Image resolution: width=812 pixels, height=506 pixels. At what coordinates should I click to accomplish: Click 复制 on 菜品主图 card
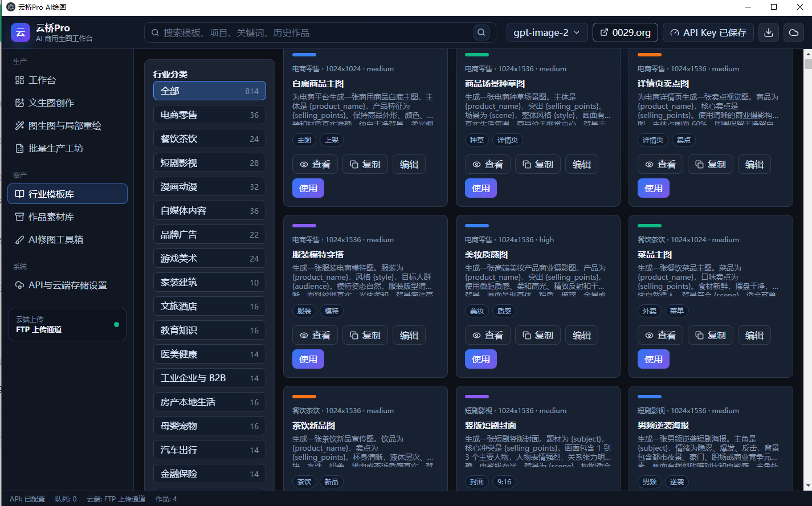click(711, 335)
